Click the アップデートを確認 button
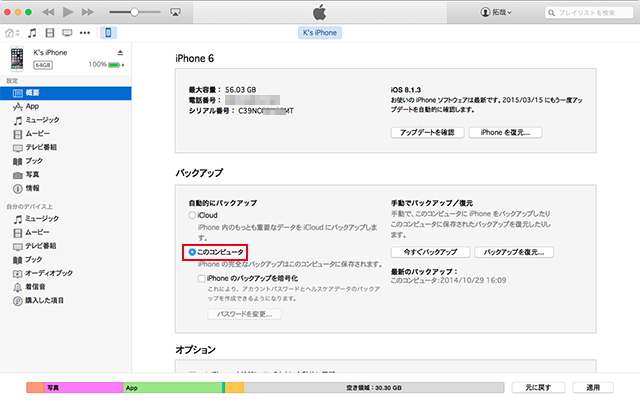Image resolution: width=640 pixels, height=402 pixels. click(427, 133)
